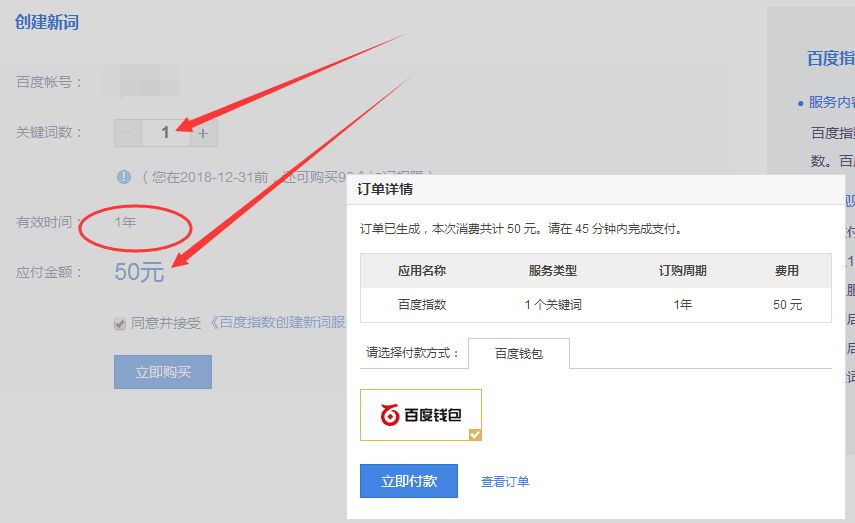The width and height of the screenshot is (855, 523).
Task: Click the 服务内容 bullet in right panel
Action: pos(826,102)
